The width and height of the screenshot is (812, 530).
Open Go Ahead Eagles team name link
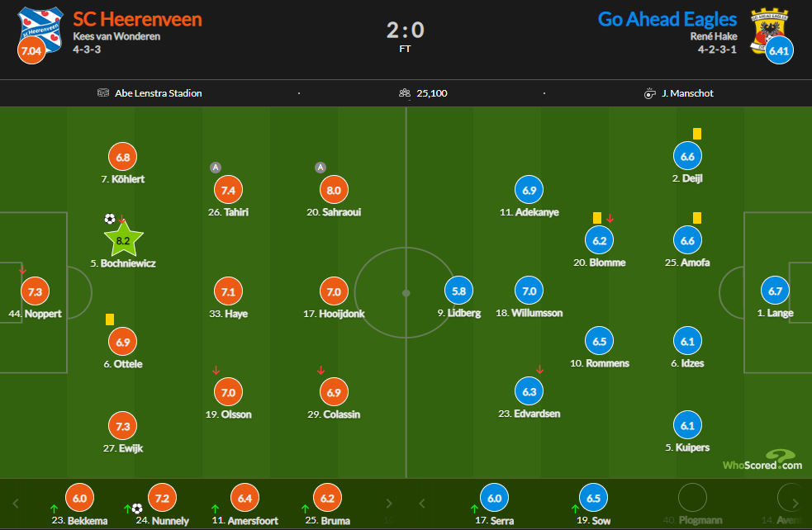667,18
